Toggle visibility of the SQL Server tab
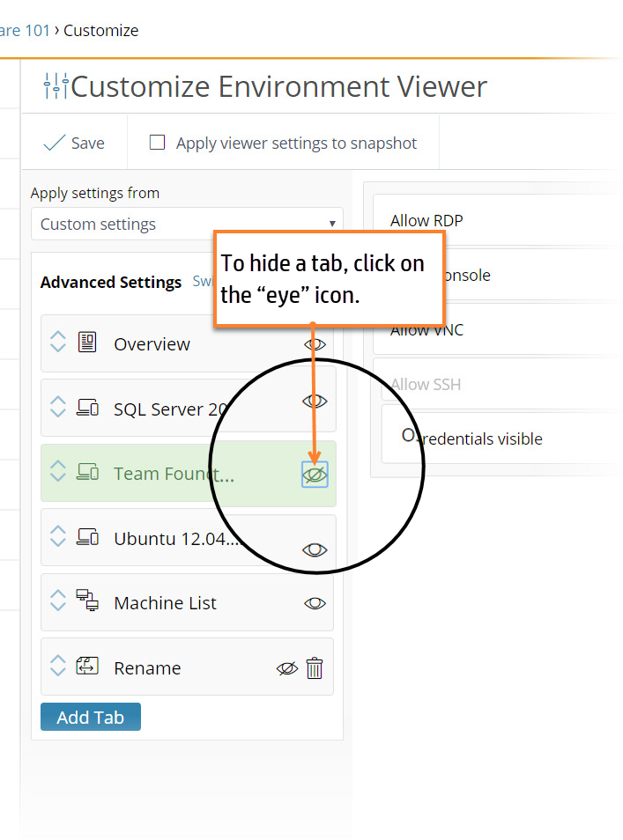 [315, 401]
